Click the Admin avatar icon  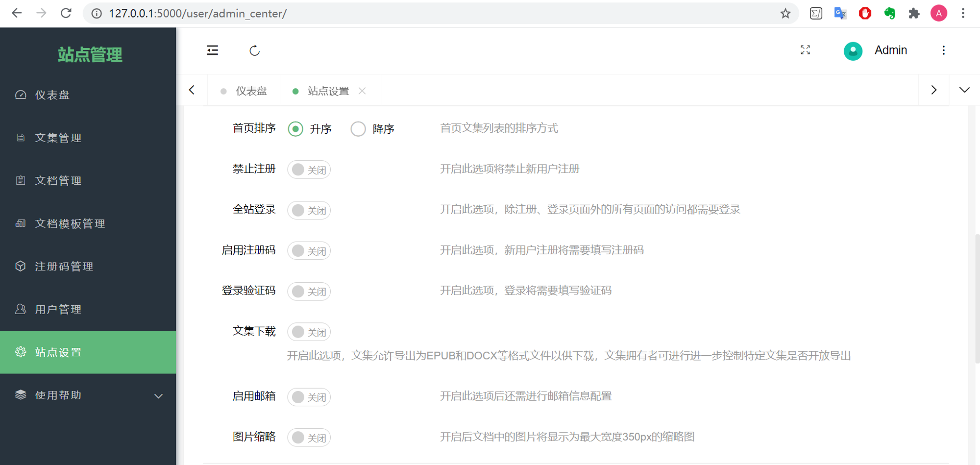click(853, 50)
